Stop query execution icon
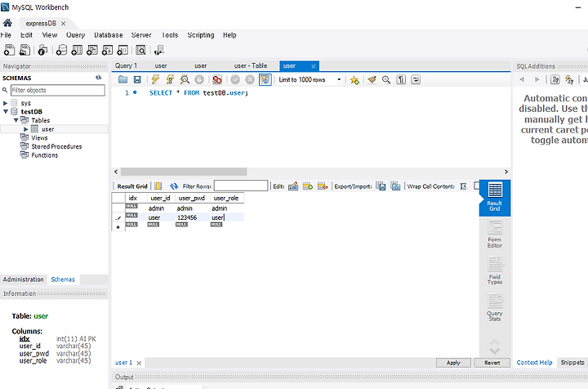 coord(199,79)
